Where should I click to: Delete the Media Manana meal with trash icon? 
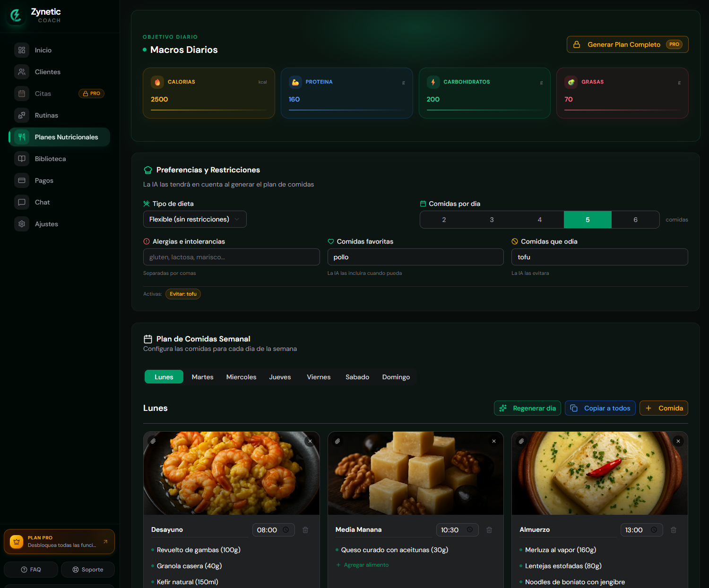point(489,530)
